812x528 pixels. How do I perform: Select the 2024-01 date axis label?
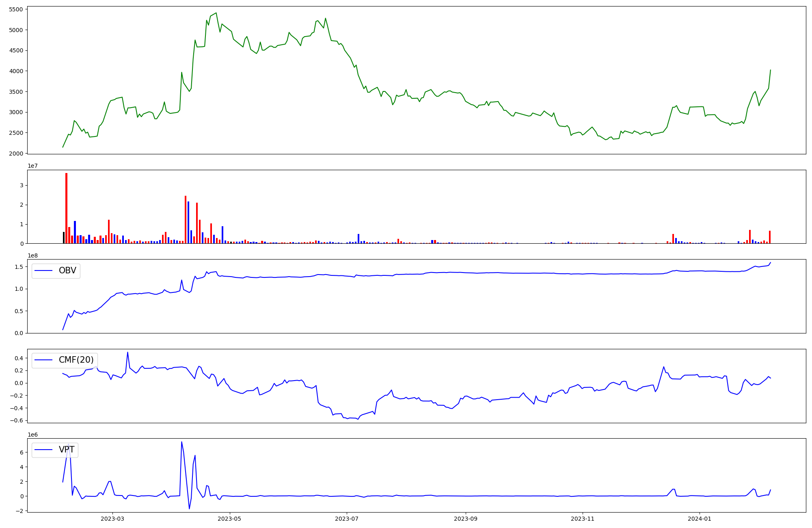[700, 519]
